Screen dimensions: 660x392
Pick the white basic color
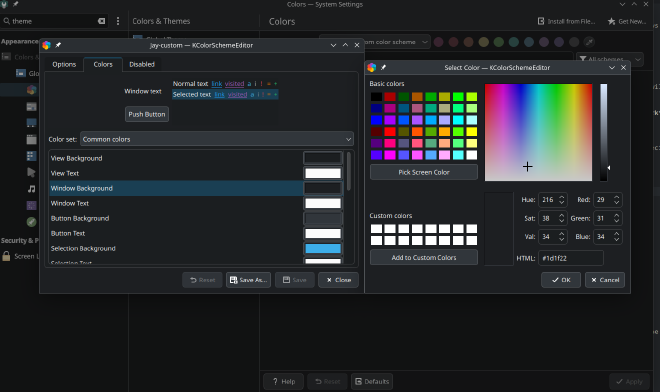pos(472,155)
